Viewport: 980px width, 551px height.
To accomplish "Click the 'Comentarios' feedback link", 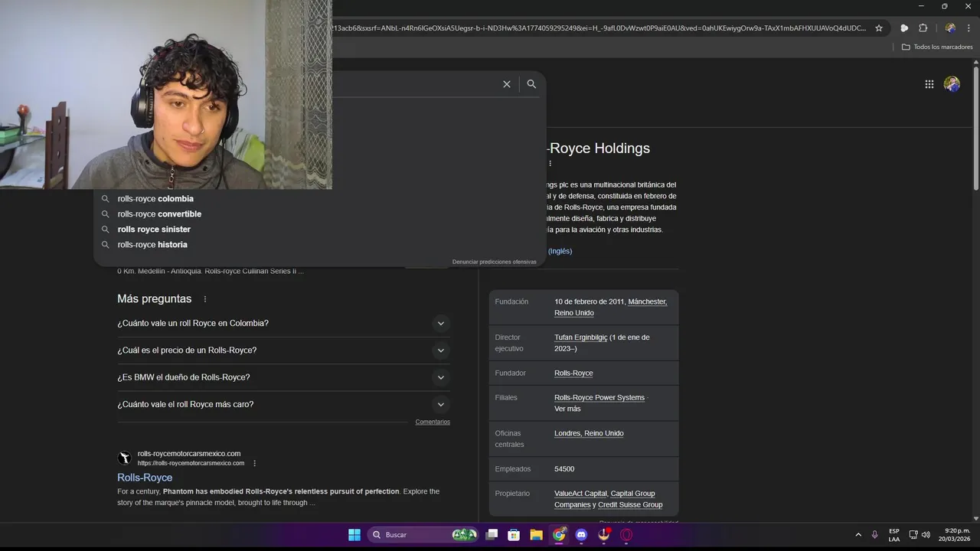I will pyautogui.click(x=433, y=422).
